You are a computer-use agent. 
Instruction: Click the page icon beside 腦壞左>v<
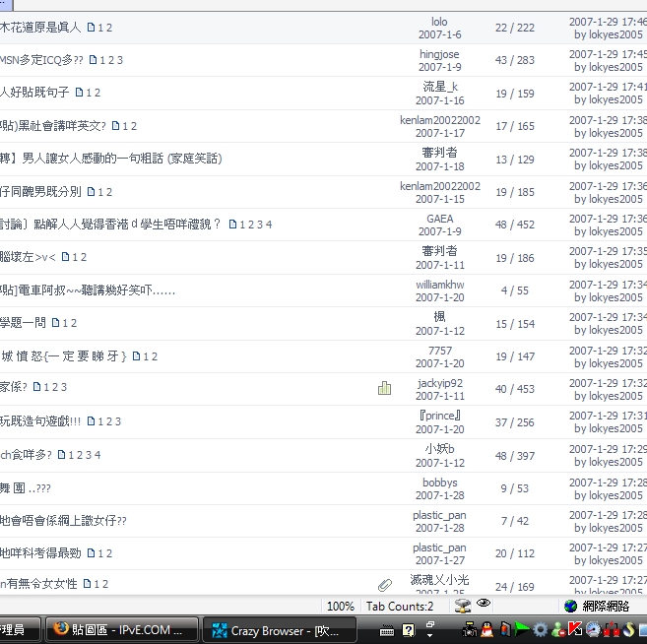[x=65, y=257]
